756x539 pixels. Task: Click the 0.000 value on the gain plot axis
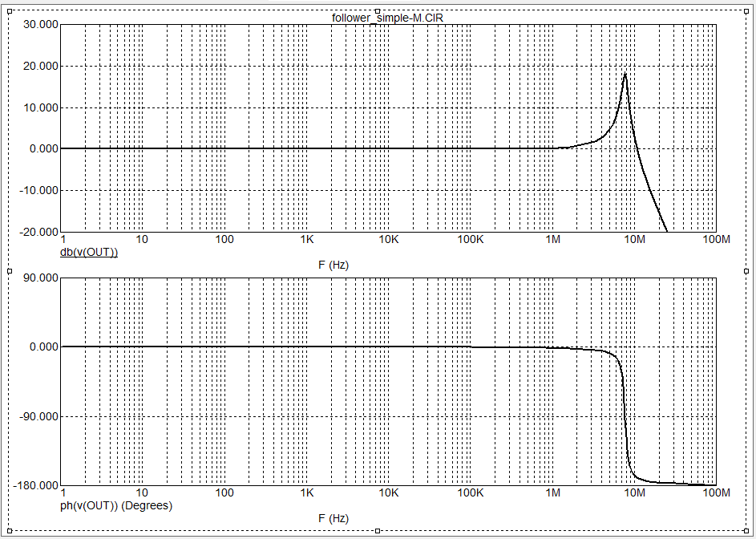44,149
